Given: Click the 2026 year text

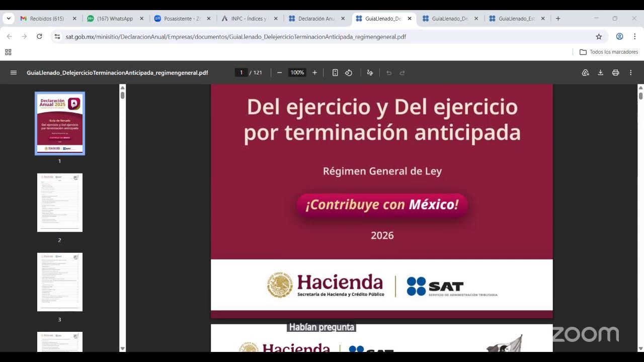Looking at the screenshot, I should (382, 235).
